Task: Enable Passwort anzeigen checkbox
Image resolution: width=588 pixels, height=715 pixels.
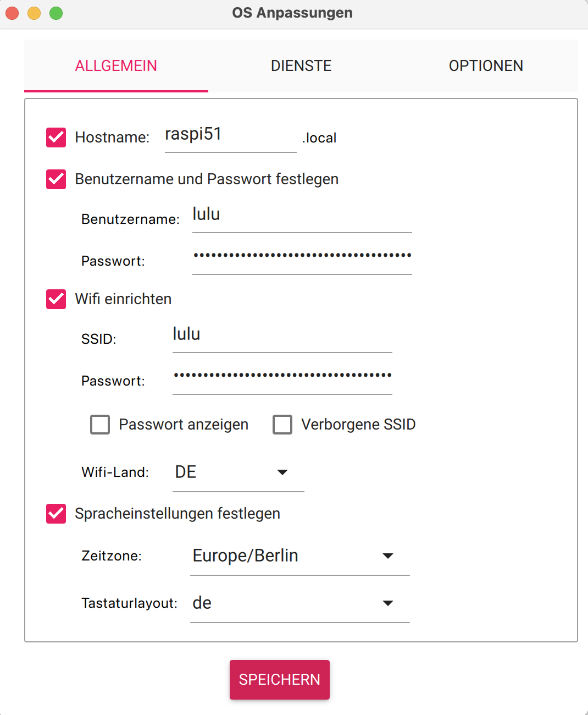Action: click(100, 425)
